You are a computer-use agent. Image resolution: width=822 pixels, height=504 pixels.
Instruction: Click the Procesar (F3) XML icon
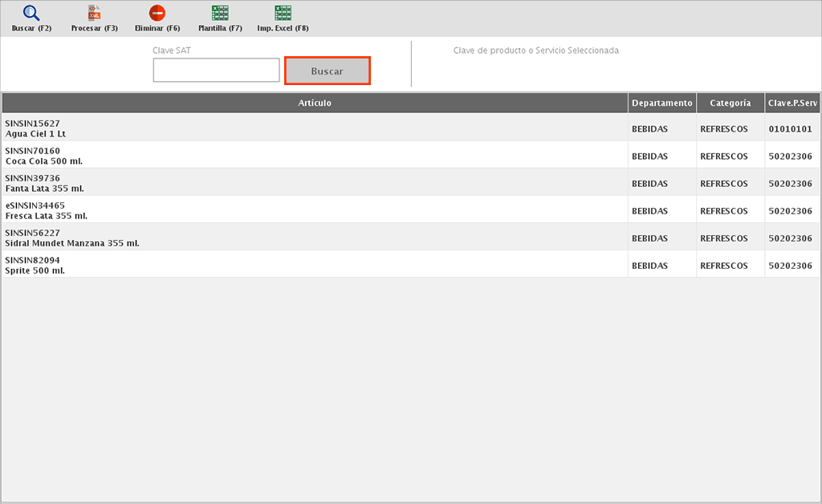[x=94, y=14]
